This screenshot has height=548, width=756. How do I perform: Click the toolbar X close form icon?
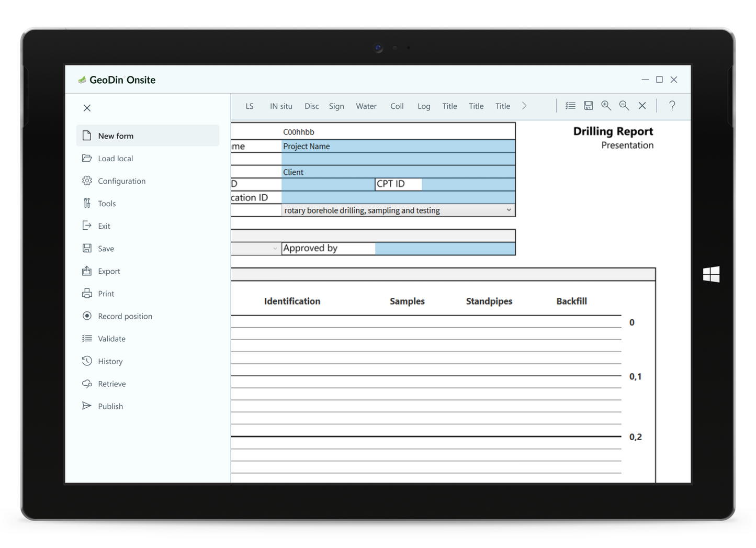(x=642, y=106)
